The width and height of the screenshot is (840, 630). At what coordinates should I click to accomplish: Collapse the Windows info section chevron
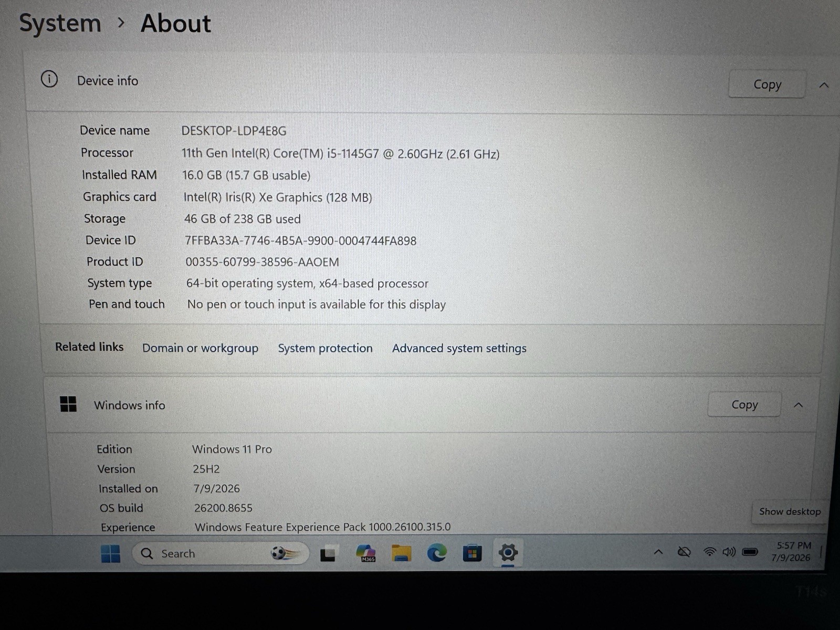coord(799,405)
